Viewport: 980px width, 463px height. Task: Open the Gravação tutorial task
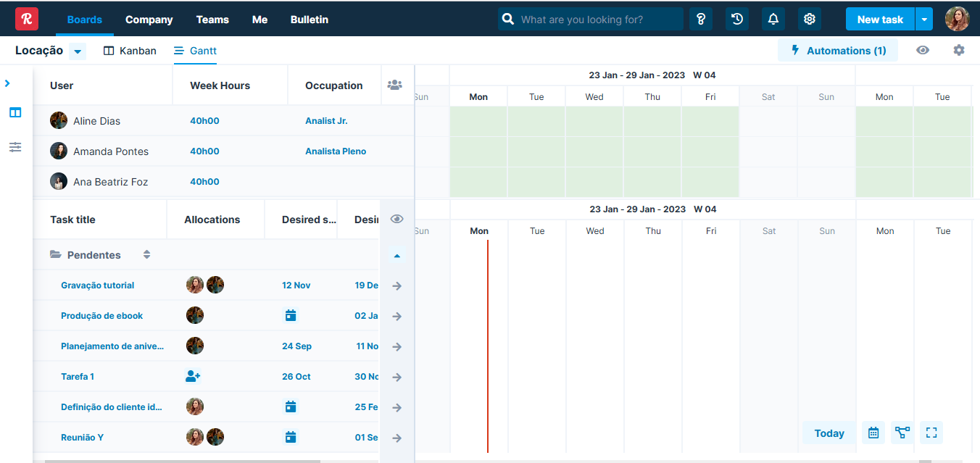[x=98, y=285]
